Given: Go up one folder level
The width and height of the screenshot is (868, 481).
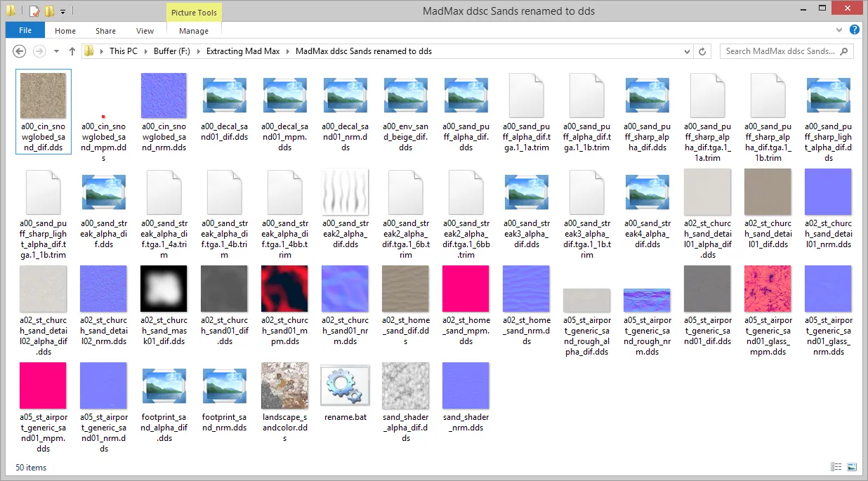Looking at the screenshot, I should tap(72, 51).
